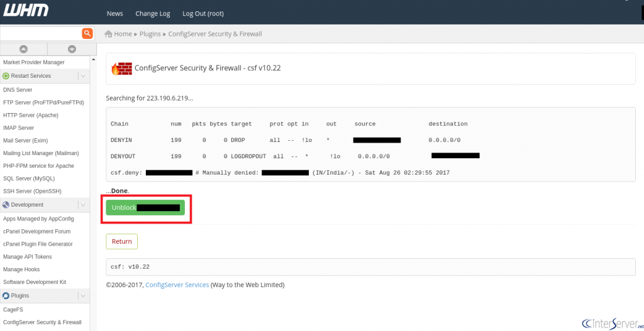Collapse the Plugins section chevron

(x=83, y=295)
